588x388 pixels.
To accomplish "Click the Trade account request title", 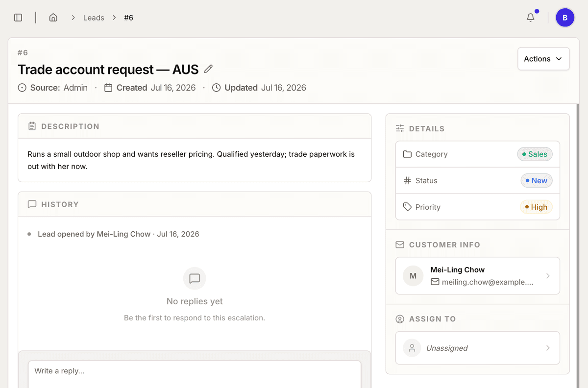I will [108, 70].
